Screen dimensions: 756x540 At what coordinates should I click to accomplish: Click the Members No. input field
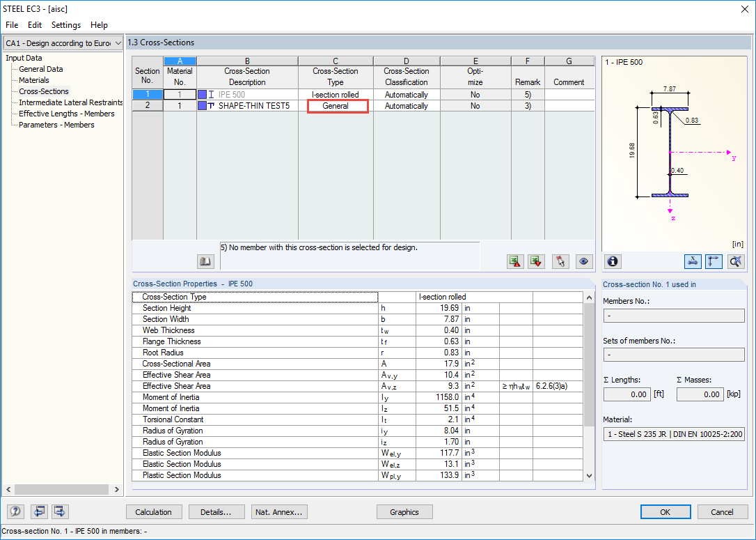674,316
